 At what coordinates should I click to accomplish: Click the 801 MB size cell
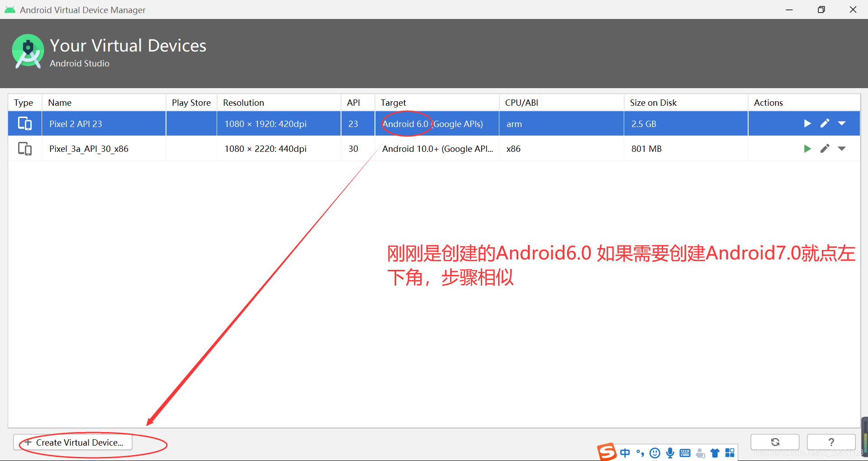point(686,149)
